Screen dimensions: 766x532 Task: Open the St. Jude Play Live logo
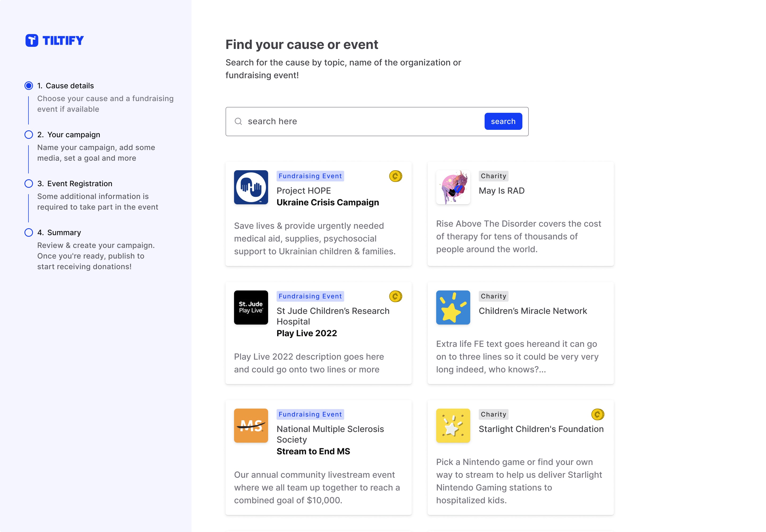coord(251,307)
